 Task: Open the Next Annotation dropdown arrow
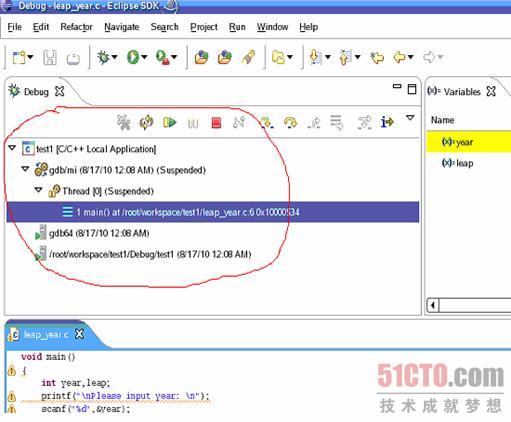click(328, 57)
